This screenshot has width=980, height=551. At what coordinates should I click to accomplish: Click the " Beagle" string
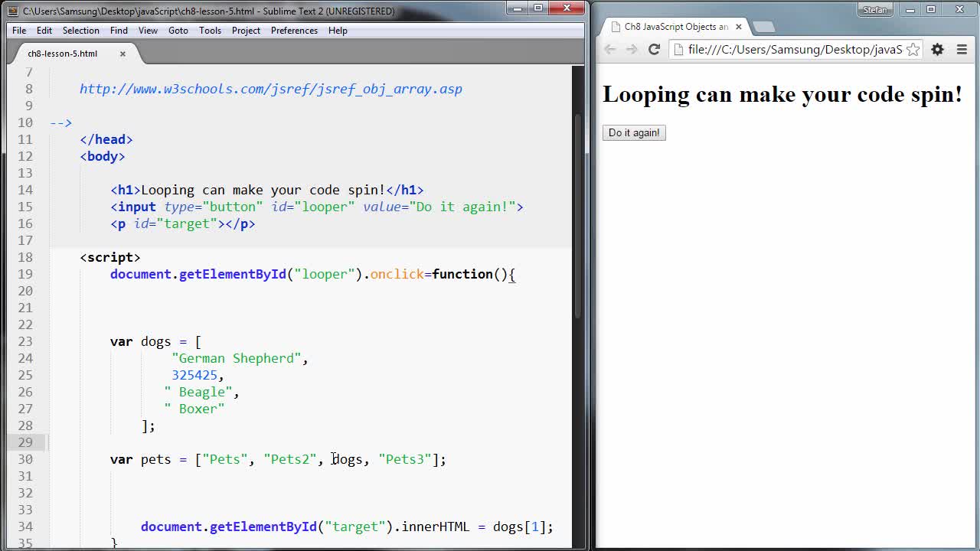tap(198, 392)
